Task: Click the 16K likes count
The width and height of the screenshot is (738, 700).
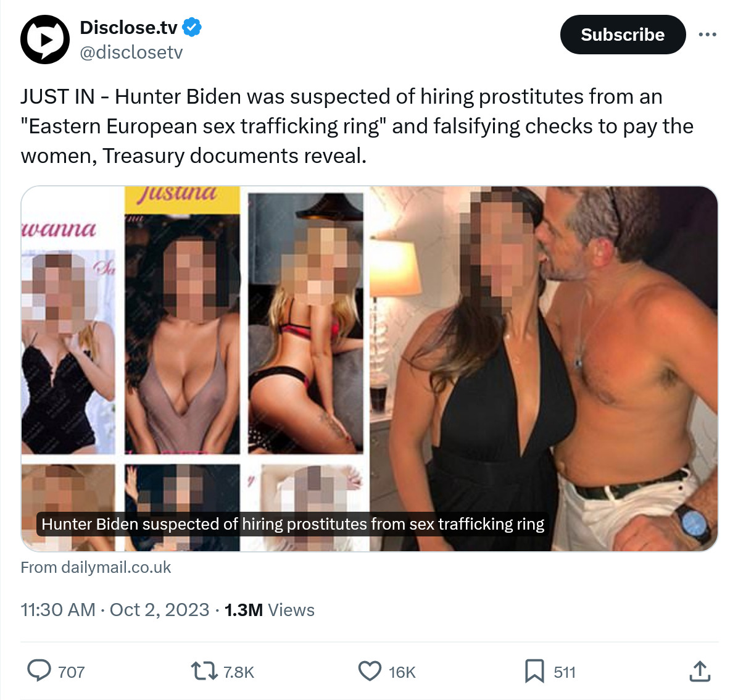Action: click(x=402, y=672)
